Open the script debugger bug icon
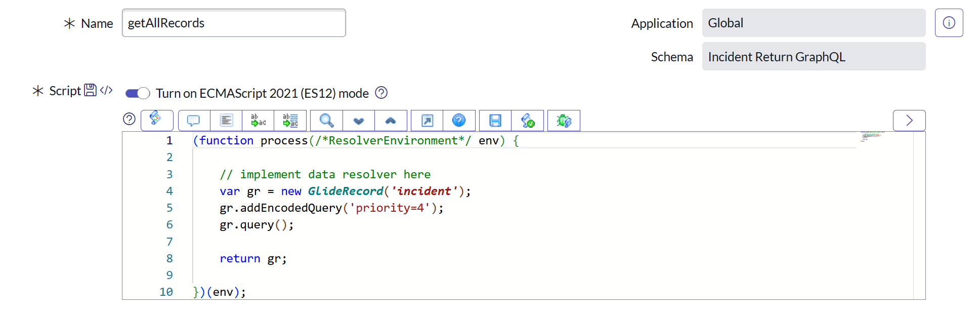Image resolution: width=980 pixels, height=310 pixels. coord(564,121)
